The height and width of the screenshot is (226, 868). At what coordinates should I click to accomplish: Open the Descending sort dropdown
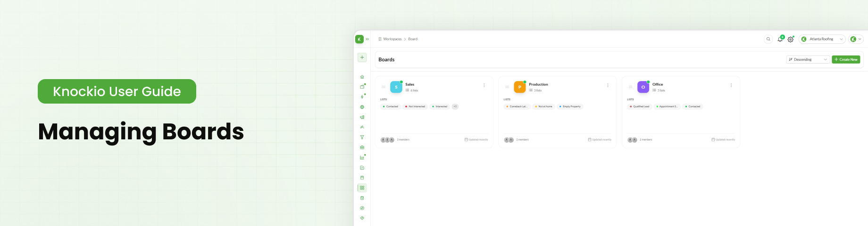click(808, 59)
